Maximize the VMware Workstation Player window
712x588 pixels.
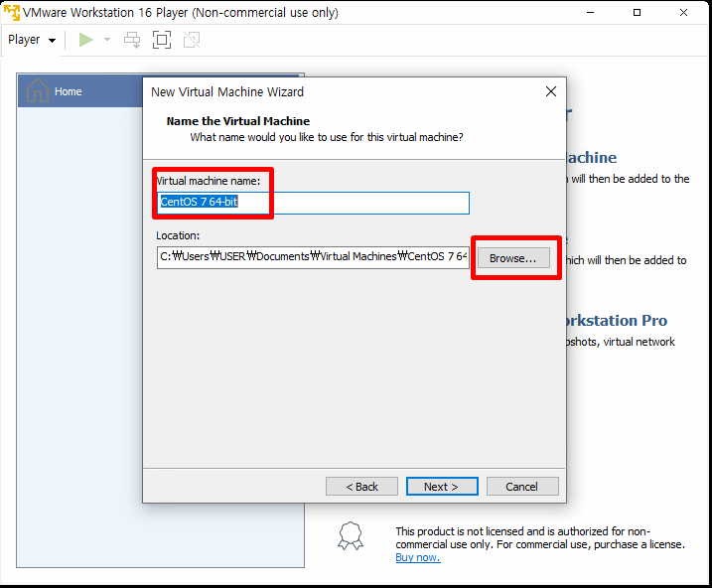637,12
